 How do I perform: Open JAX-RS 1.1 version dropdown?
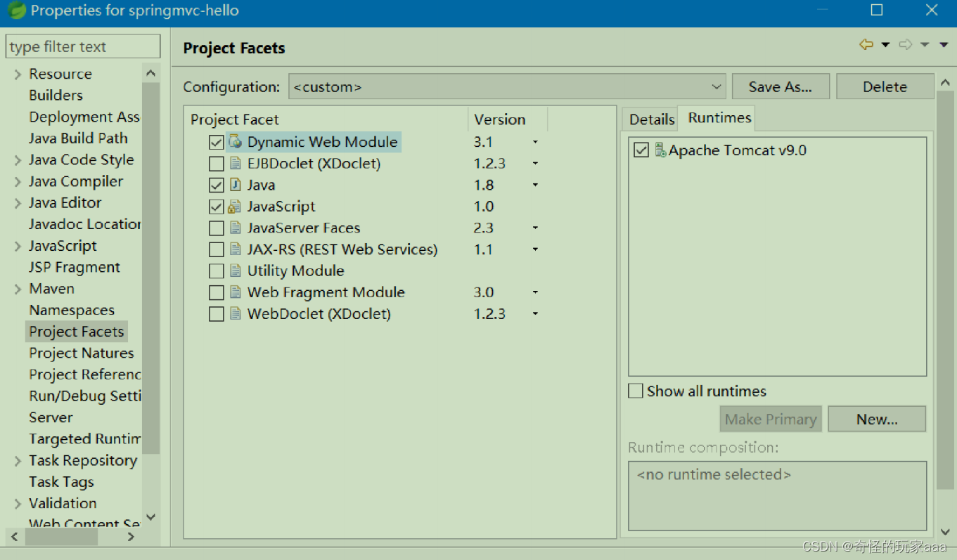(x=535, y=249)
